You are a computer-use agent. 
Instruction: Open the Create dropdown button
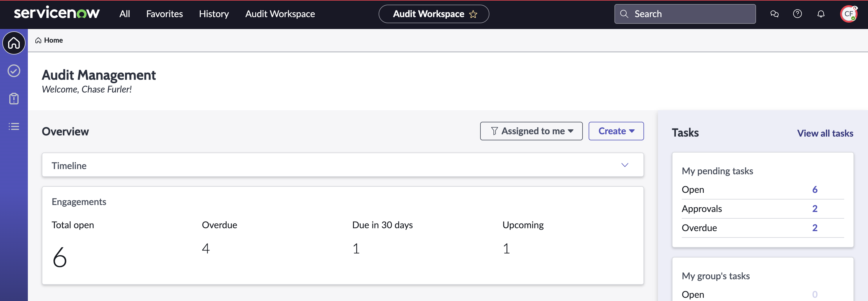click(x=616, y=131)
